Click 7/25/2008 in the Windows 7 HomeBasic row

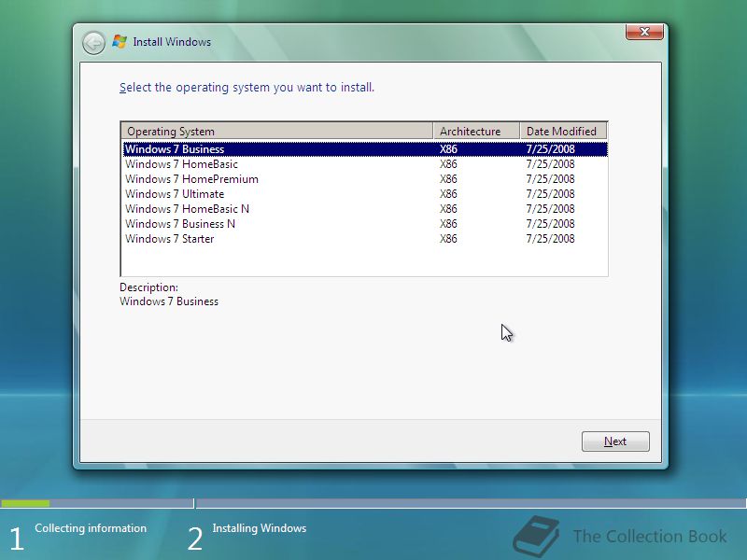(x=550, y=164)
